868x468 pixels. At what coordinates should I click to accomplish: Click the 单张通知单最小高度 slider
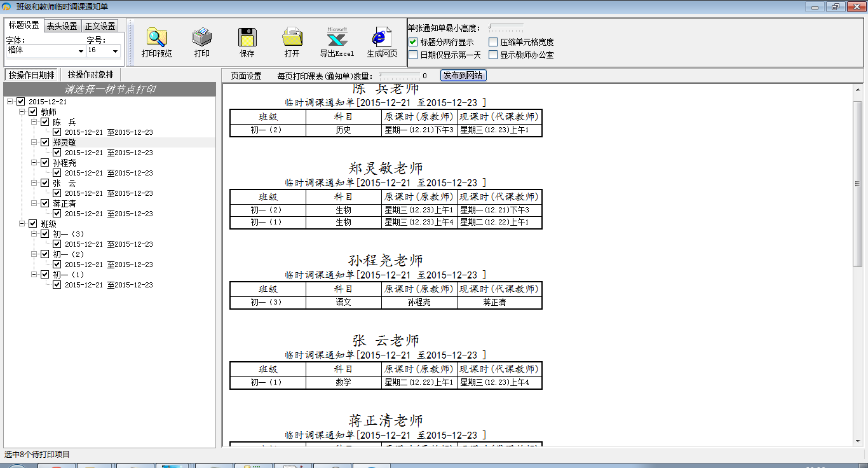[x=506, y=28]
